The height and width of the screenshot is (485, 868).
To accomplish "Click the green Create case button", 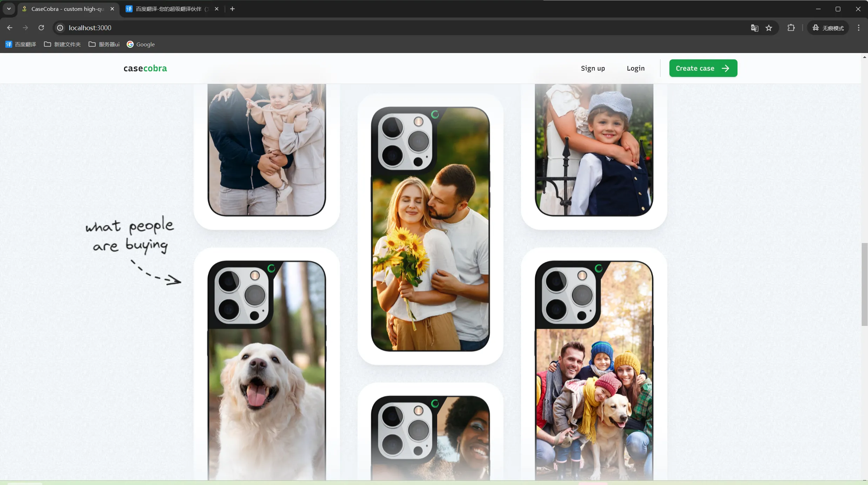I will pos(703,68).
